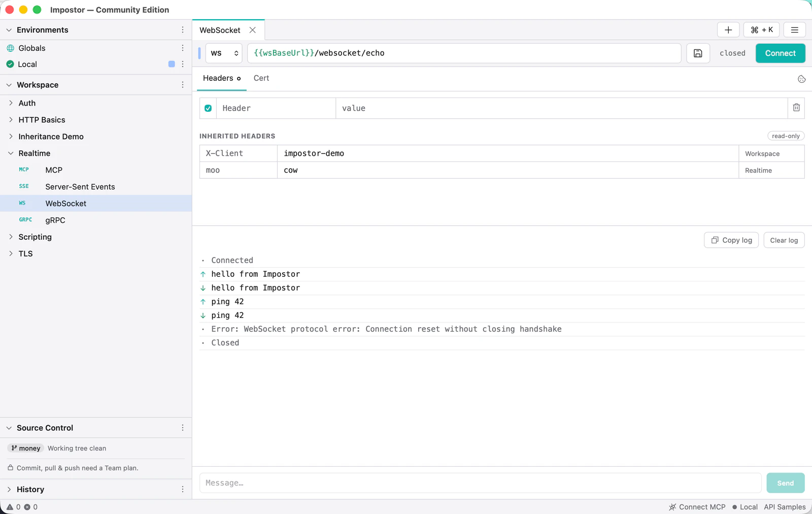
Task: Click the errors circle icon in status bar
Action: pos(27,507)
